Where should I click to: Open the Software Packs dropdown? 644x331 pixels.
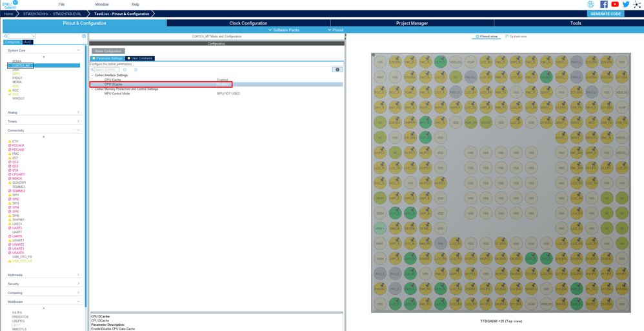click(284, 30)
